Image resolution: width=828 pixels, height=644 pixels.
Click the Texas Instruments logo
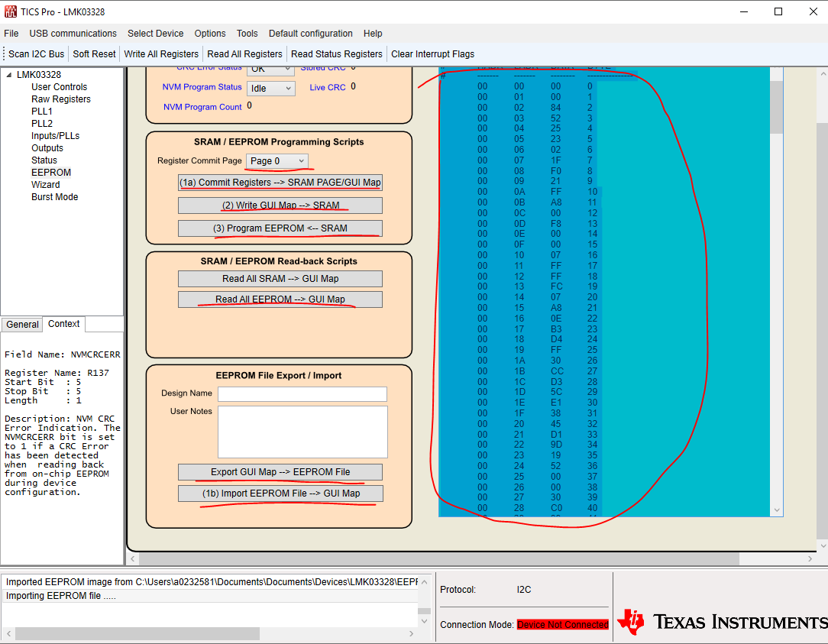722,622
